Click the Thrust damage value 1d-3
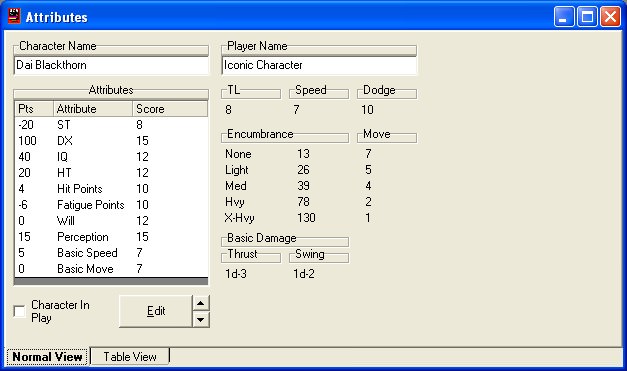This screenshot has width=627, height=371. point(236,274)
